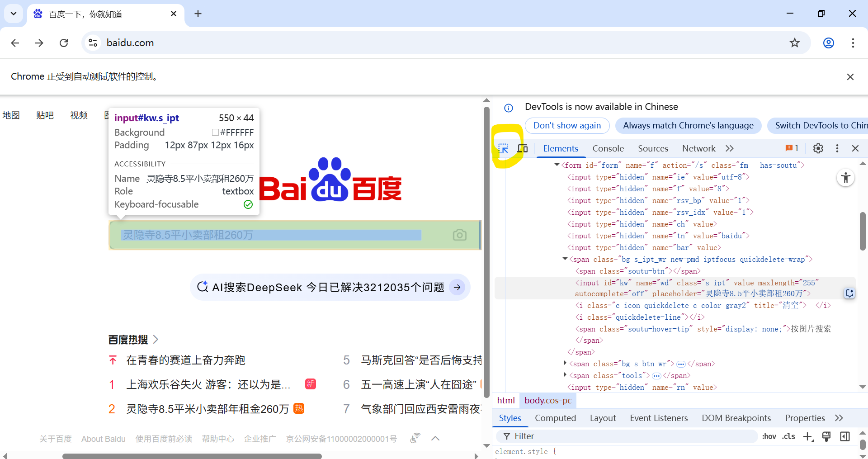Screen dimensions: 868x459
Task: Open the 视频 link
Action: [x=79, y=115]
